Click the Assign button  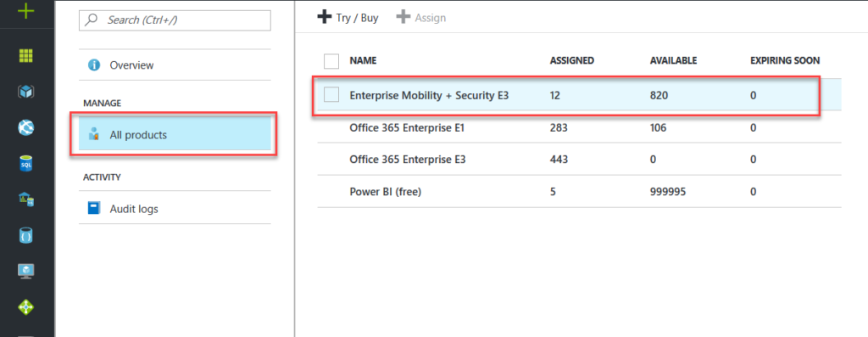coord(421,17)
